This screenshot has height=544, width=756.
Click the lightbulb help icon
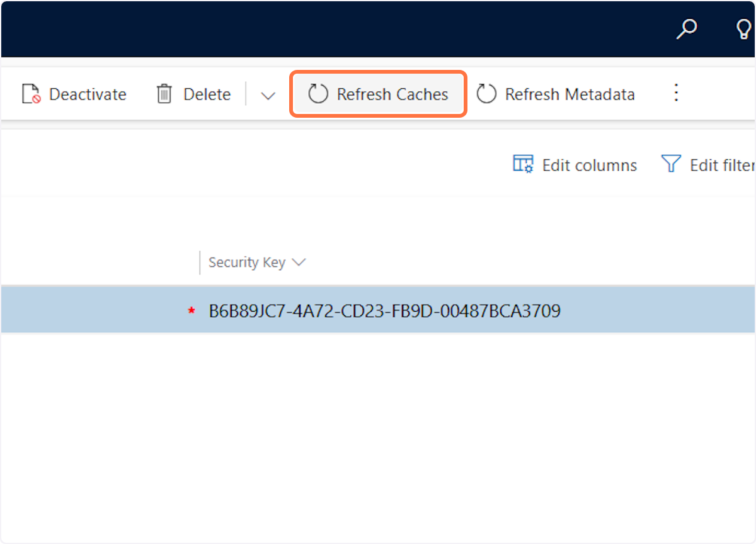pos(743,28)
